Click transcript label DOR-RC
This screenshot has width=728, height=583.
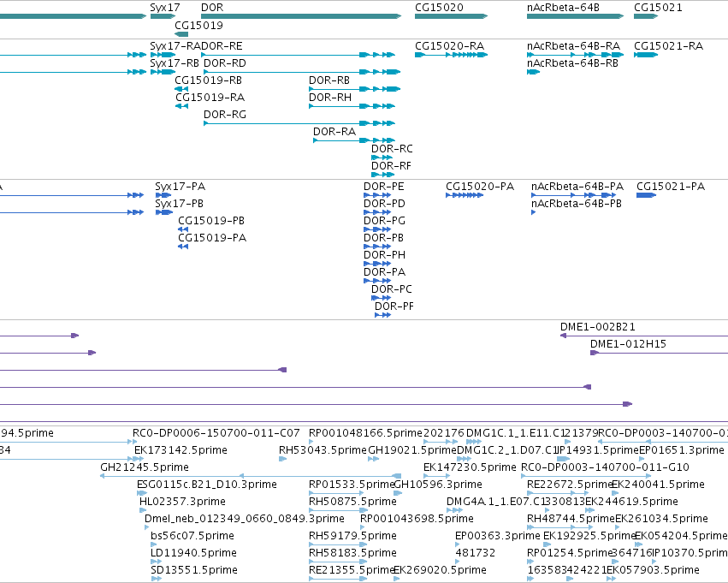pos(392,149)
